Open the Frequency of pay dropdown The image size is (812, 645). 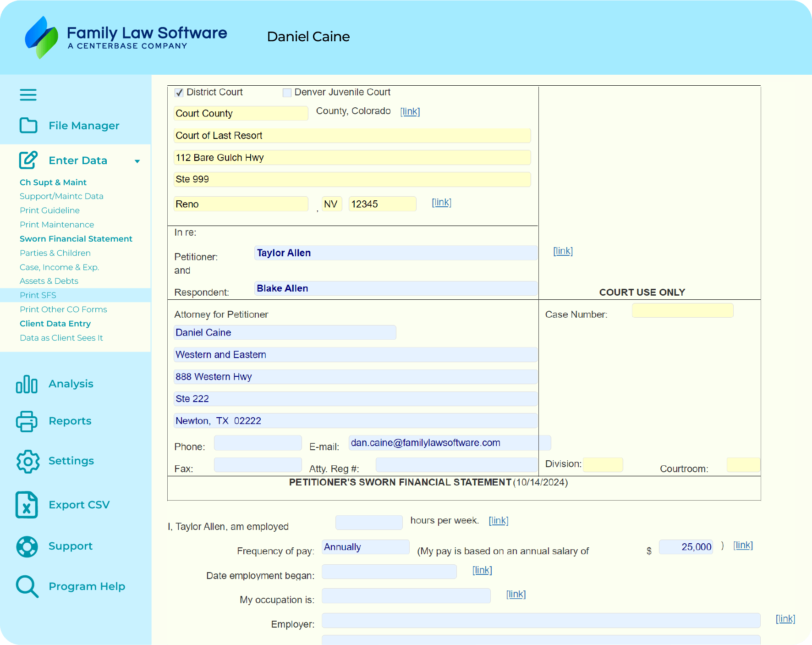coord(365,547)
